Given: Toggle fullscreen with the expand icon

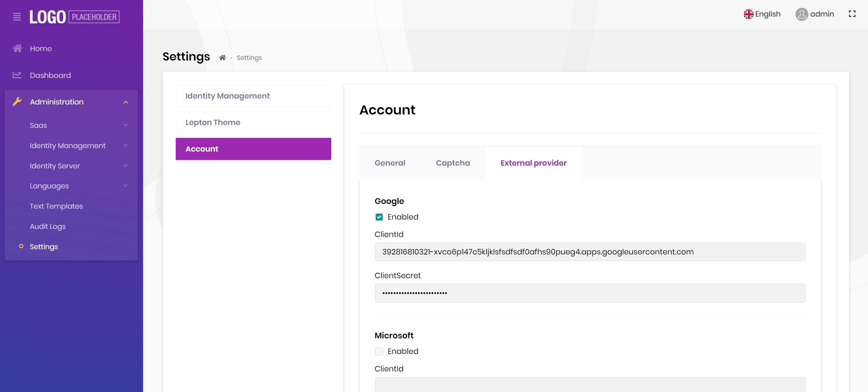Looking at the screenshot, I should click(852, 14).
